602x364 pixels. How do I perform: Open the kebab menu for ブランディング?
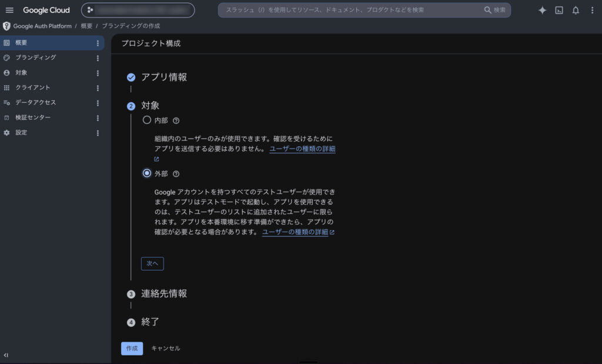(x=98, y=58)
